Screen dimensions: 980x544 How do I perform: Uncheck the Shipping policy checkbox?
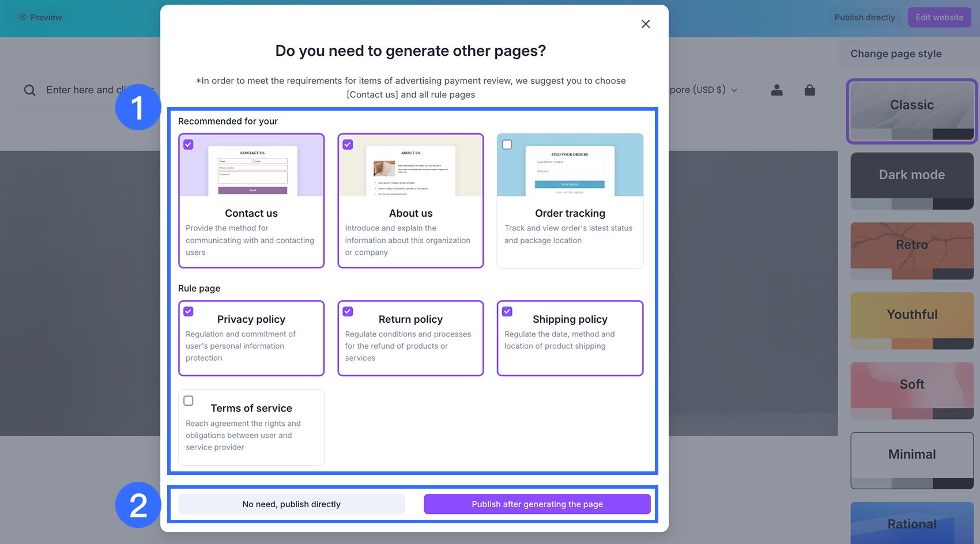click(x=507, y=312)
